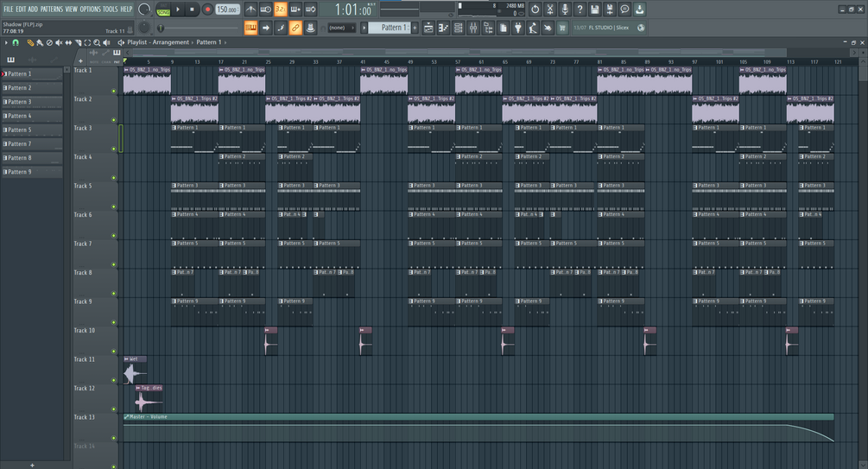
Task: Click the export download icon
Action: (639, 10)
